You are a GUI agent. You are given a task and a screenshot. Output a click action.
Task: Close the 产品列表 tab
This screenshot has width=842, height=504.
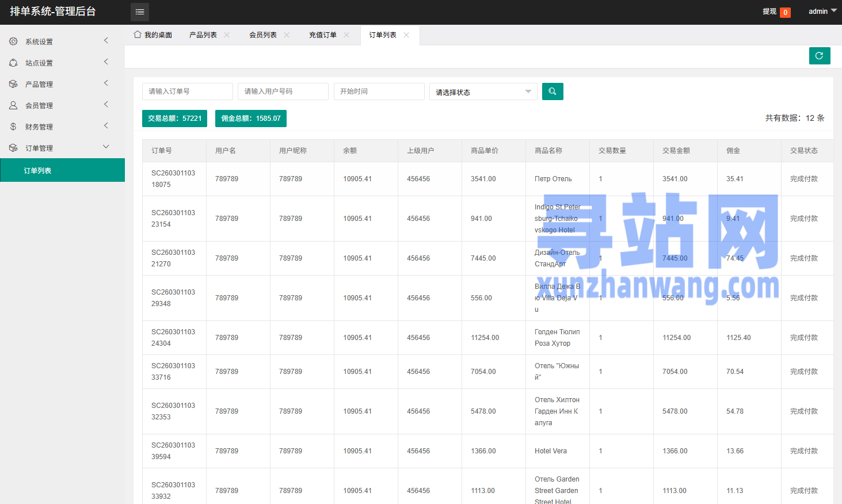(227, 35)
